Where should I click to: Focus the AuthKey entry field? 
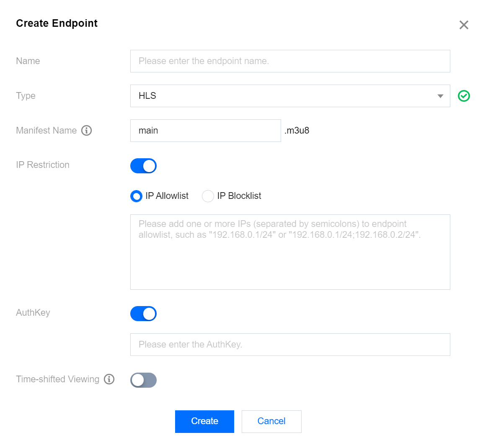[290, 345]
